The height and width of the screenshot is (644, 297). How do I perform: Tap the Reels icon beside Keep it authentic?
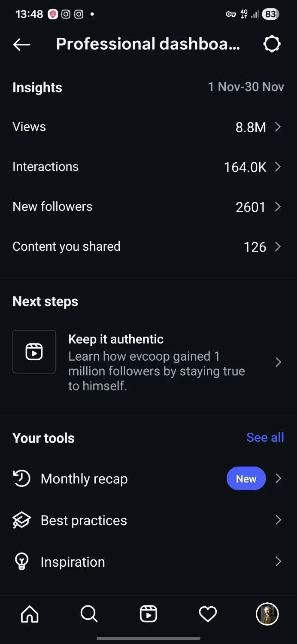point(34,352)
